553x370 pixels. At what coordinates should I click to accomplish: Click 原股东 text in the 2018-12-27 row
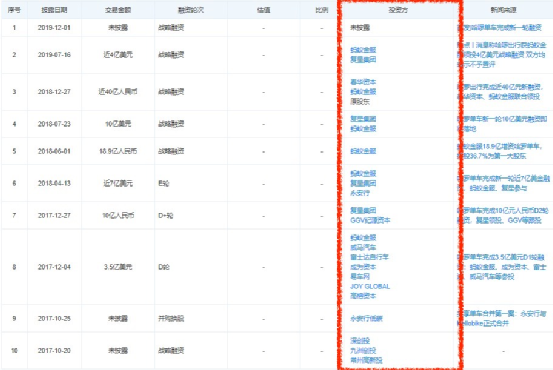360,102
